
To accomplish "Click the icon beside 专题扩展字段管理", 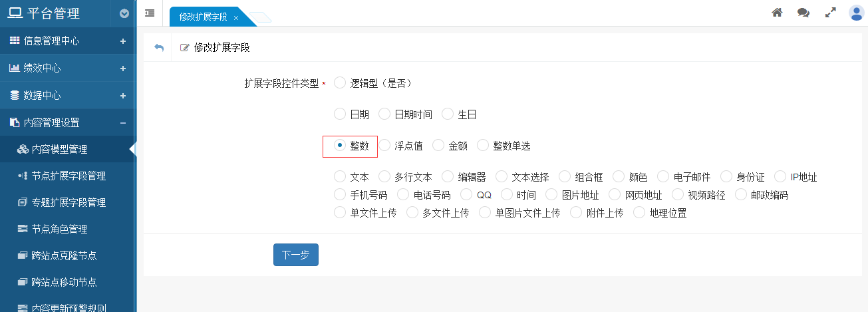I will [23, 202].
